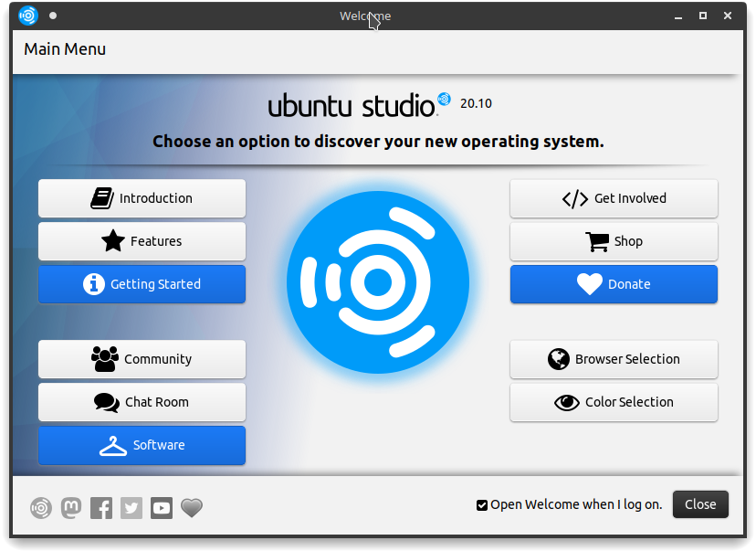Image resolution: width=756 pixels, height=551 pixels.
Task: Click the grey heart icon in footer
Action: point(192,507)
